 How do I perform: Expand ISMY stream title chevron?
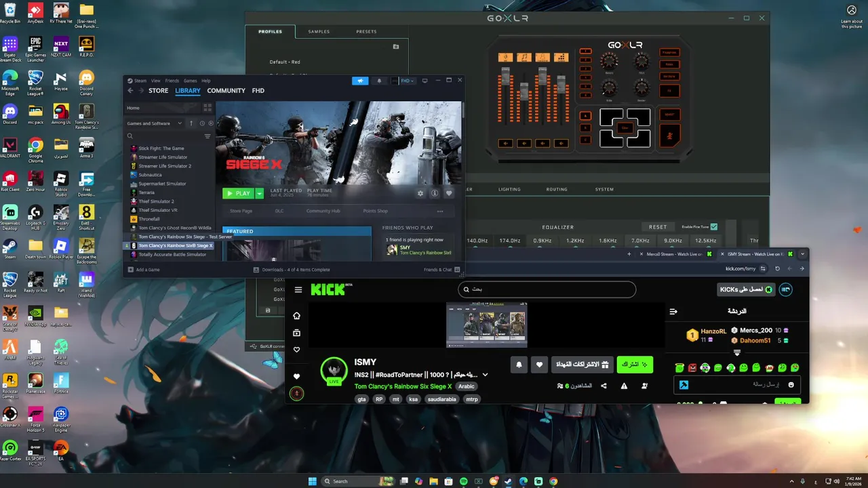tap(485, 375)
